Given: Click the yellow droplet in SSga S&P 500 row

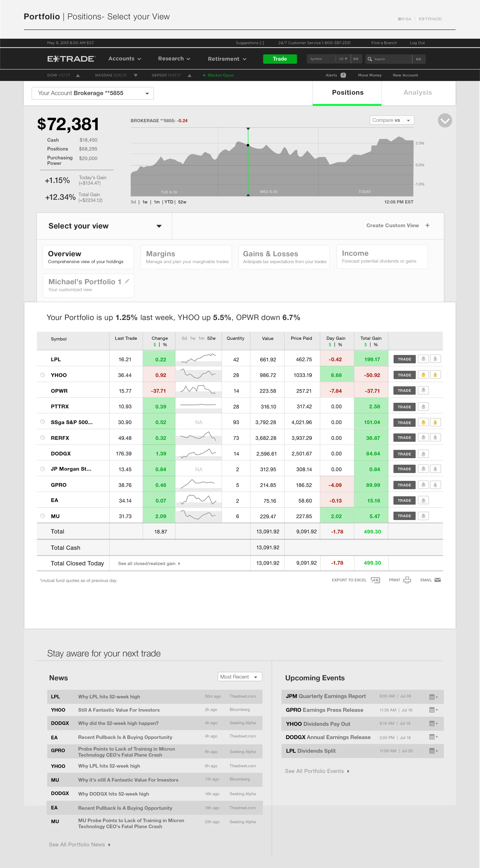Looking at the screenshot, I should click(435, 422).
